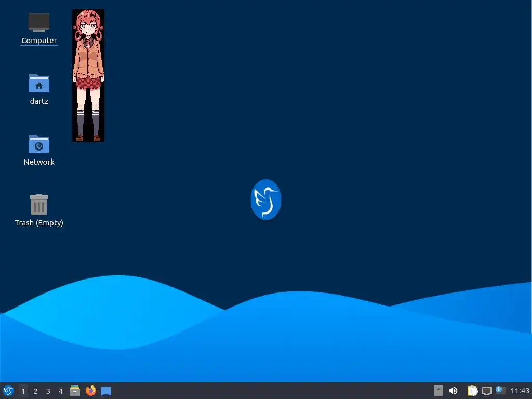
Task: Switch to workspace 1 in pager
Action: pyautogui.click(x=23, y=391)
